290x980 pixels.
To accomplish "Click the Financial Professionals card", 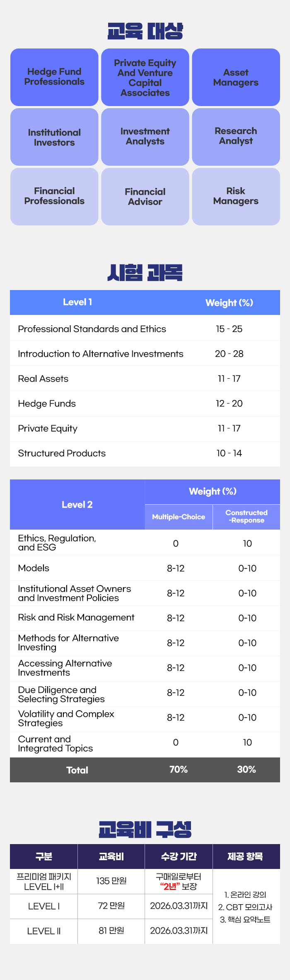I will click(x=54, y=196).
